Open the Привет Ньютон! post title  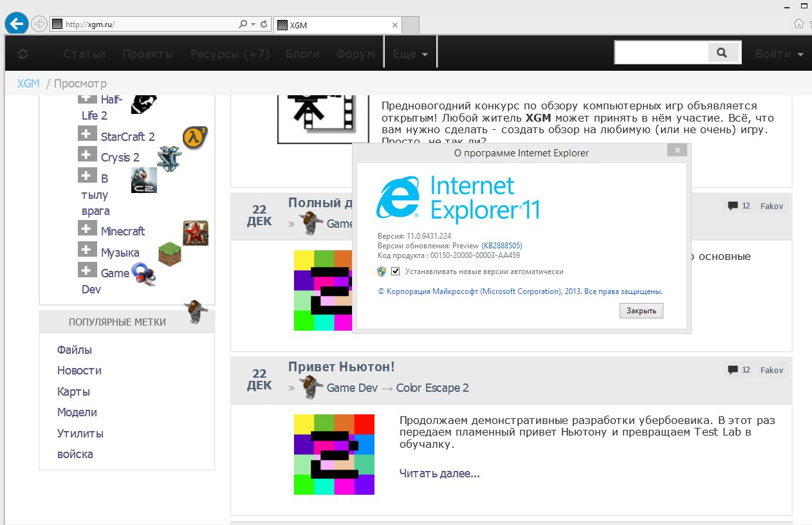click(341, 367)
